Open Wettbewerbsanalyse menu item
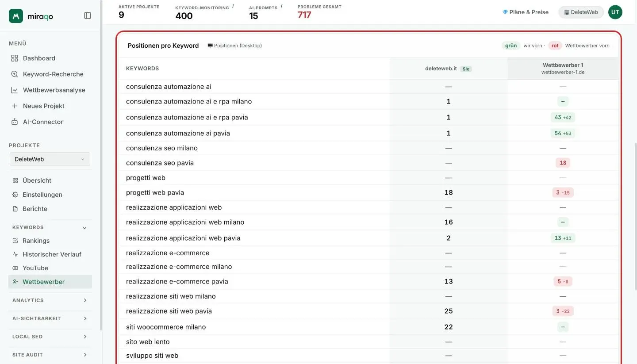The width and height of the screenshot is (637, 364). coord(54,90)
